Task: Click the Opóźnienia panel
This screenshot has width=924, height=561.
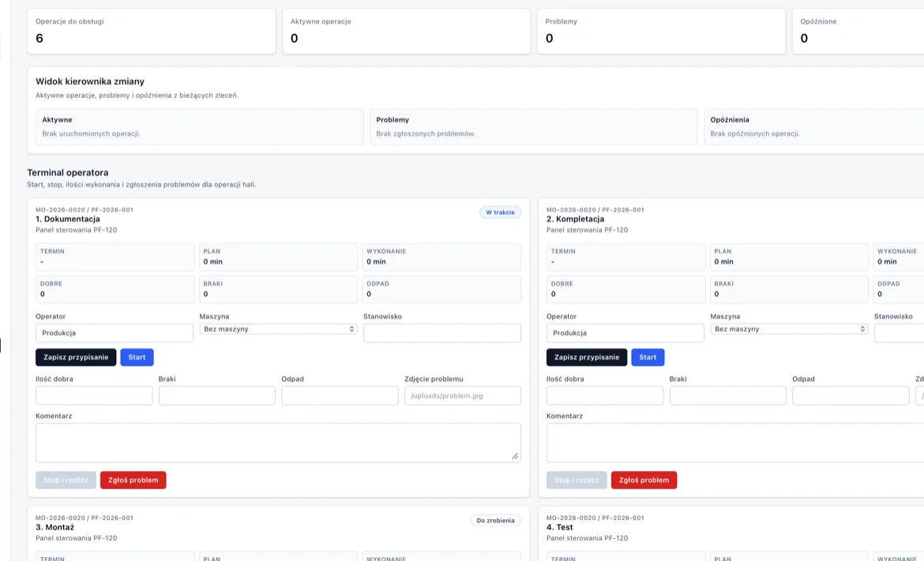Action: tap(813, 126)
